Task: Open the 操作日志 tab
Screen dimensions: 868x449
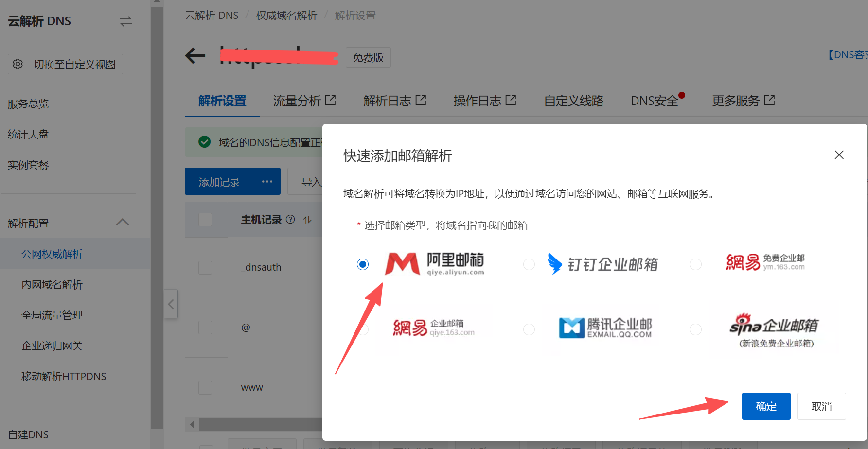Action: tap(485, 101)
